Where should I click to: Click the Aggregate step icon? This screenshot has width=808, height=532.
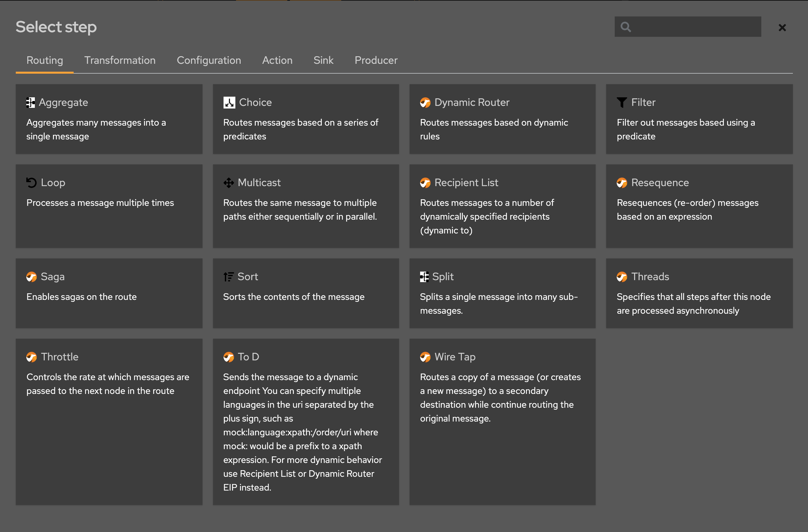31,102
